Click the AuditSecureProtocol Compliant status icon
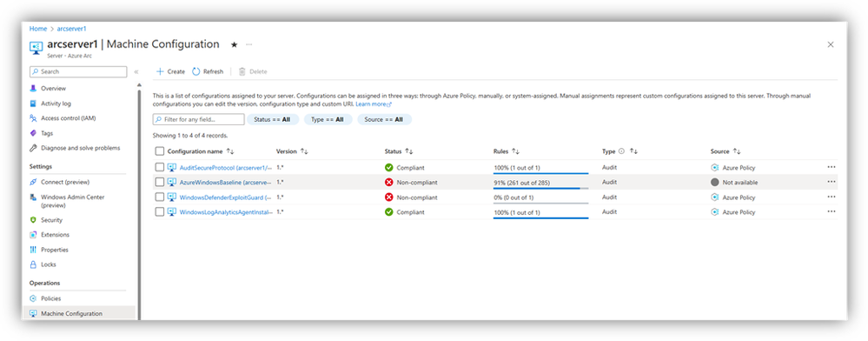The width and height of the screenshot is (868, 341). pos(388,167)
